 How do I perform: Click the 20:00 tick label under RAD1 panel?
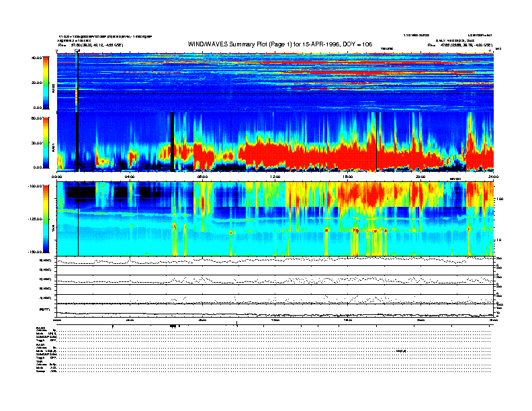coord(420,177)
